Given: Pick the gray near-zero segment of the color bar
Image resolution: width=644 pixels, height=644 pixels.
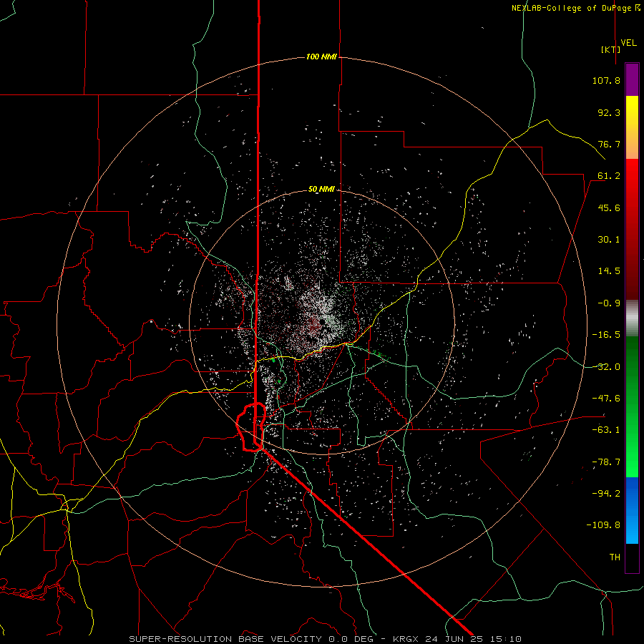Looking at the screenshot, I should [x=632, y=317].
